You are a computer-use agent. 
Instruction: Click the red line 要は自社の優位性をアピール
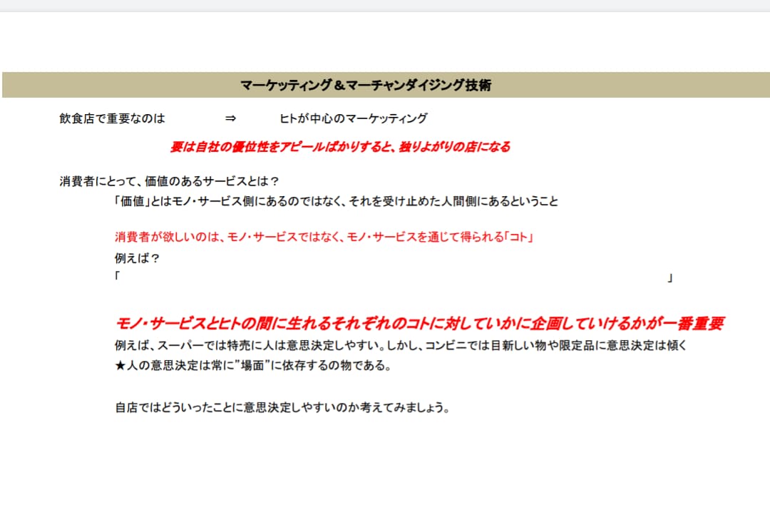point(340,147)
